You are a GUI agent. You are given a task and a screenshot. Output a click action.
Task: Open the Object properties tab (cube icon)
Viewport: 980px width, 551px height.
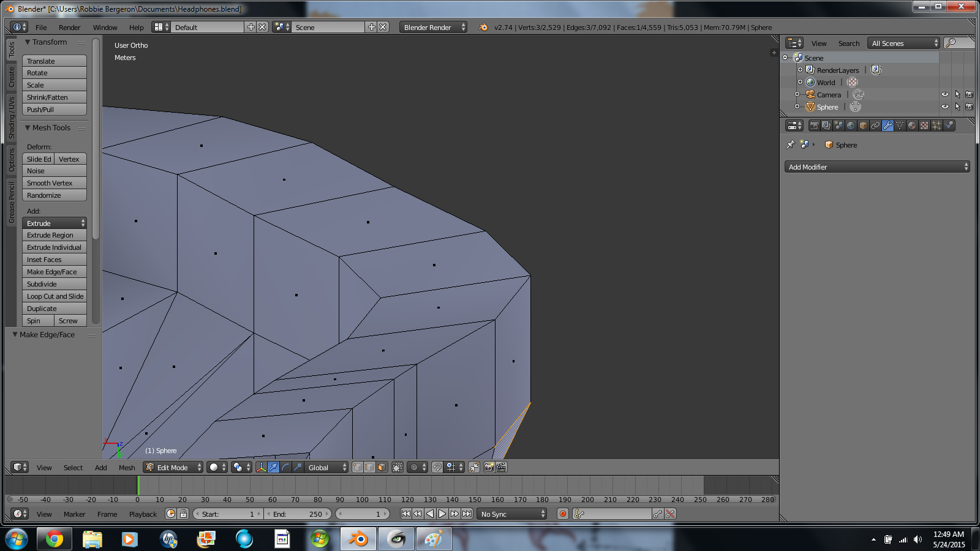coord(863,126)
